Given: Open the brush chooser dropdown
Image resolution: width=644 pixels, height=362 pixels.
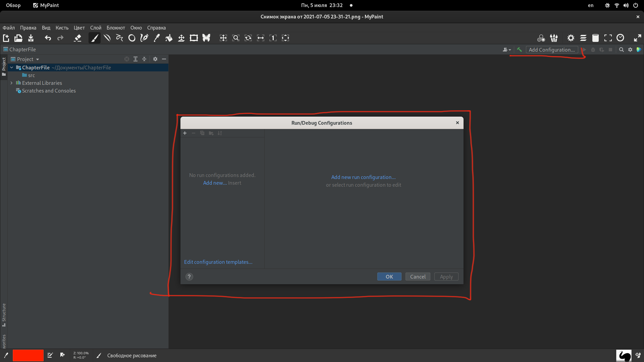Looking at the screenshot, I should (554, 38).
